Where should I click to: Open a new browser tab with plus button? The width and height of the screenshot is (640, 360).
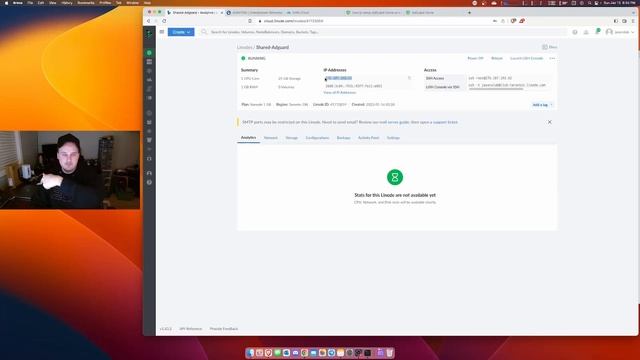pos(469,13)
